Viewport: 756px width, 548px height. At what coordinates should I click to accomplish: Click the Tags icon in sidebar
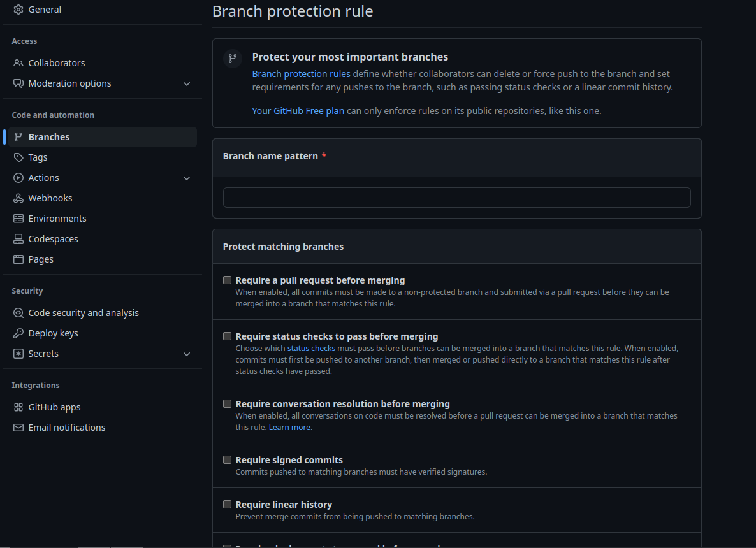coord(18,157)
